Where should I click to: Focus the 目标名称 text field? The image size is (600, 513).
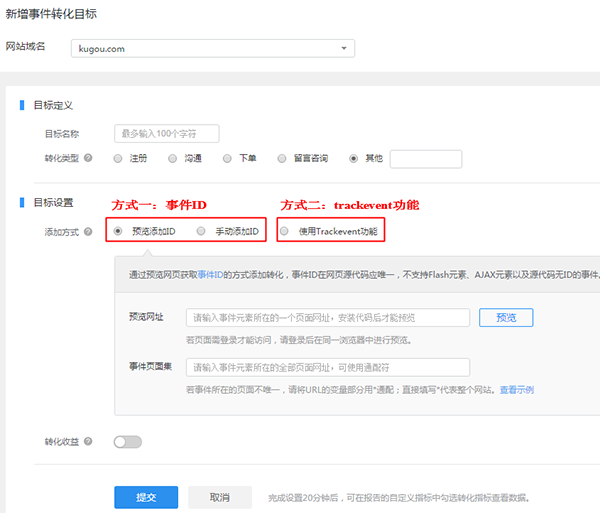point(166,133)
